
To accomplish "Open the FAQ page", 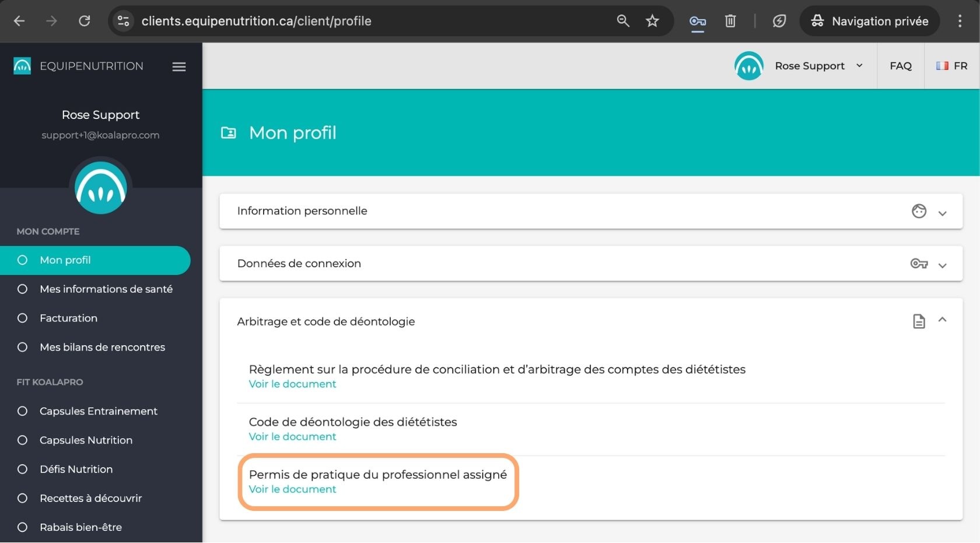I will pos(900,66).
